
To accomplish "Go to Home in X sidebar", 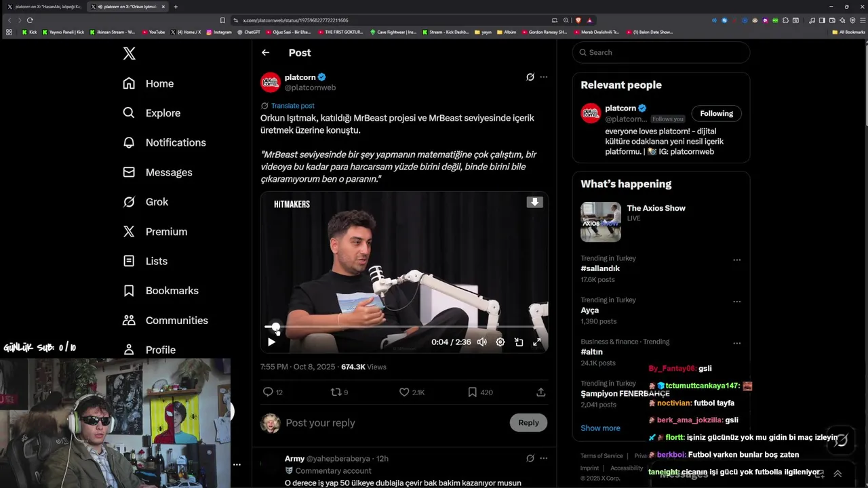I will [149, 83].
